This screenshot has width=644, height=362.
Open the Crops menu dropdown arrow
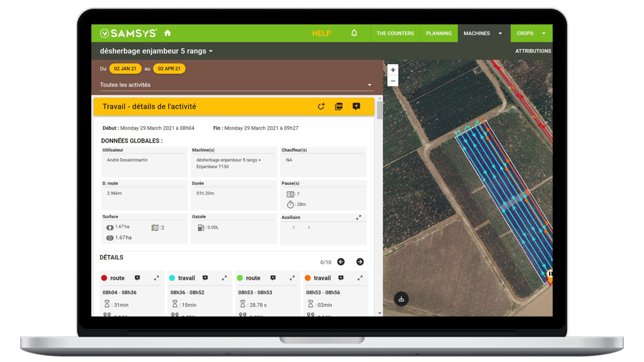pos(544,33)
